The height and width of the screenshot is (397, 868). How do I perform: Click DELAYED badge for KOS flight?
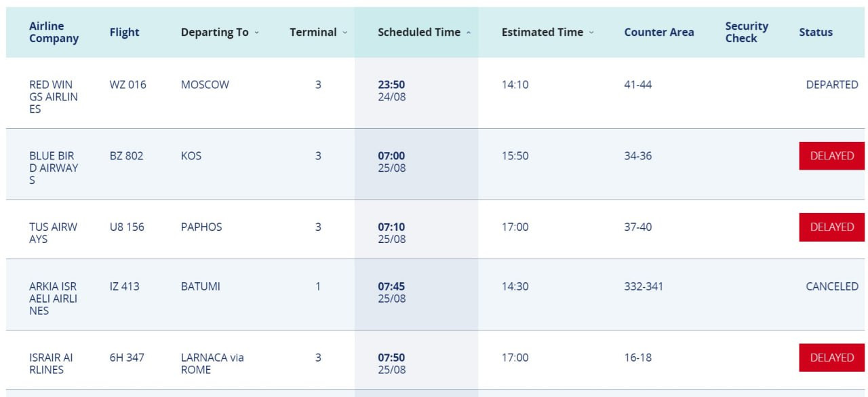(831, 156)
